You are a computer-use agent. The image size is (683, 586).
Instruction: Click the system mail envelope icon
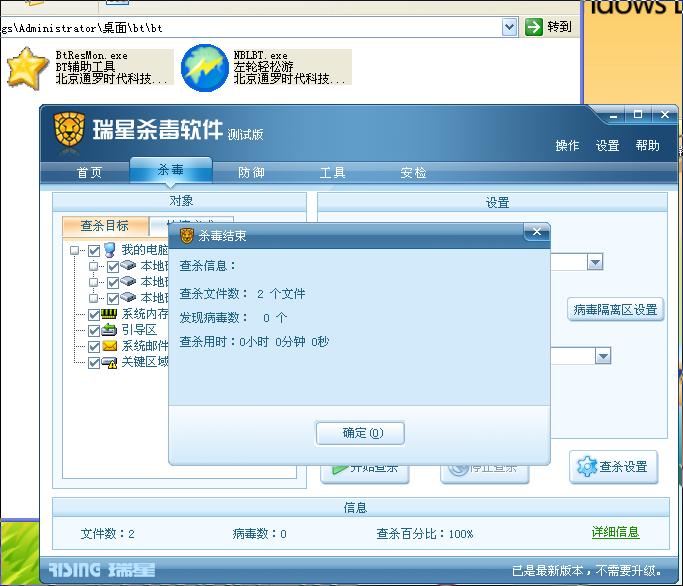(109, 346)
